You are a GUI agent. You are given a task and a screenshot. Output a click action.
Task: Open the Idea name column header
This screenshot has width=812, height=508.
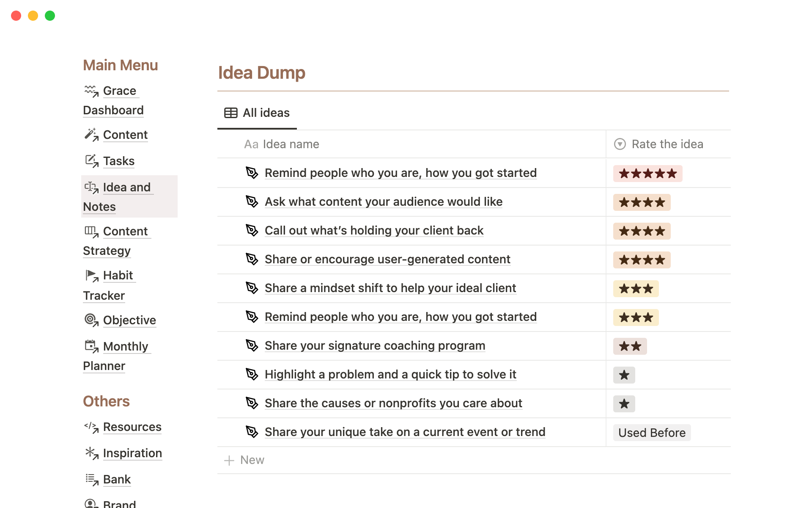pos(291,144)
